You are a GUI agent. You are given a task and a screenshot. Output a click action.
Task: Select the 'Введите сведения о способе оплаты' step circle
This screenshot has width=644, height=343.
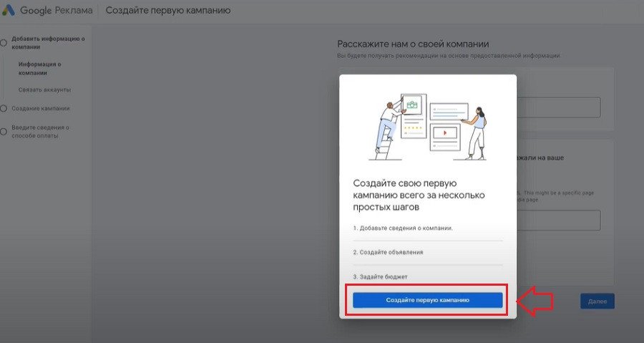click(x=4, y=132)
